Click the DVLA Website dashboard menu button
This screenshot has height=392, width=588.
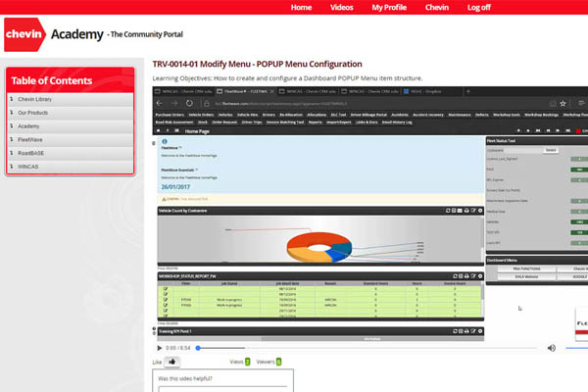[x=526, y=276]
